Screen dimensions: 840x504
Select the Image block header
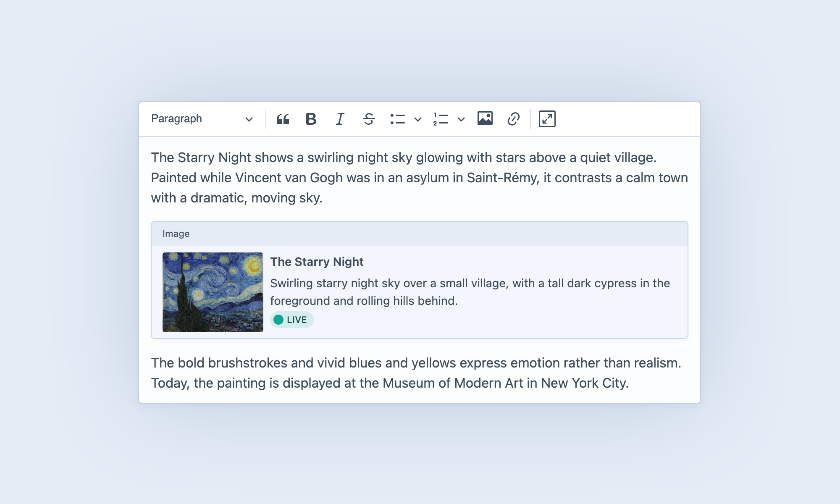419,234
